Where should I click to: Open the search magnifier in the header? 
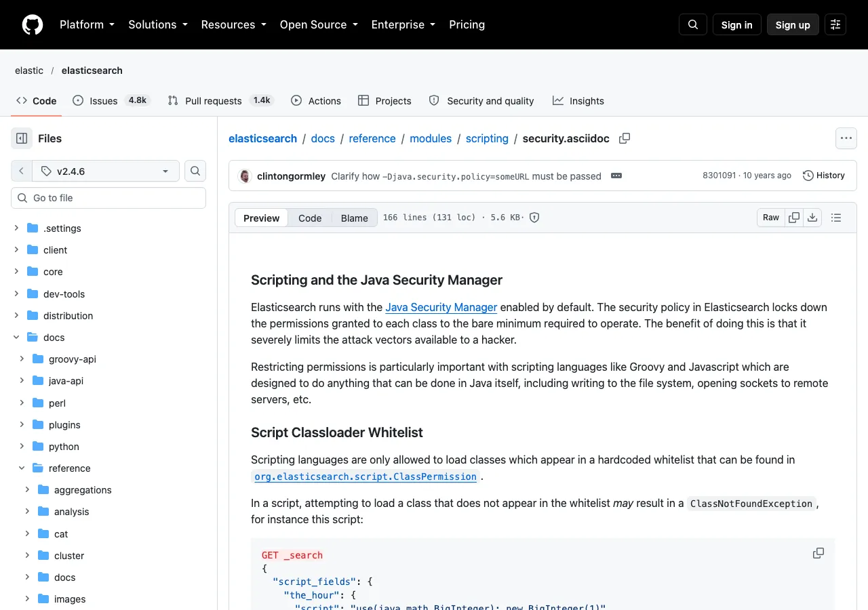point(693,24)
